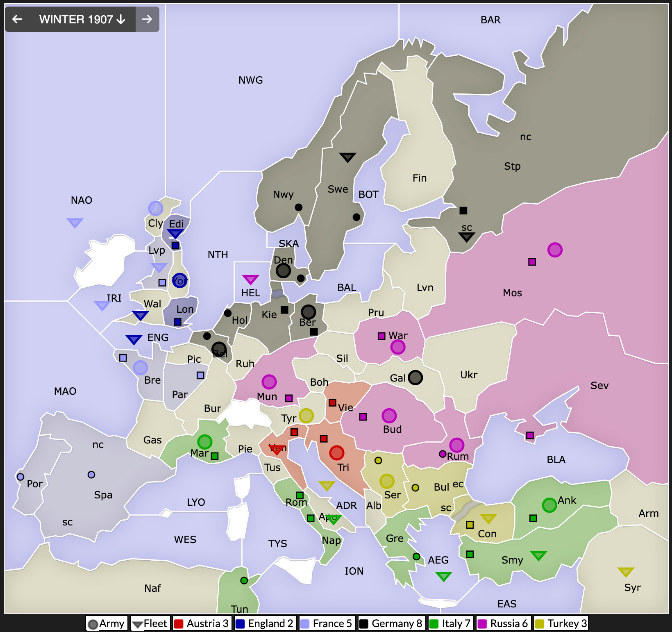Click the Turkish fleet in Syria
This screenshot has width=672, height=632.
(x=626, y=571)
